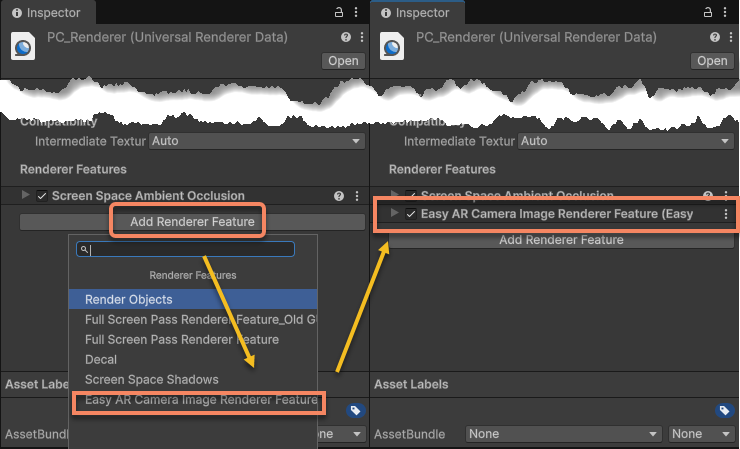
Task: Toggle Screen Space Ambient Occlusion checkbox in left Inspector
Action: click(x=42, y=196)
